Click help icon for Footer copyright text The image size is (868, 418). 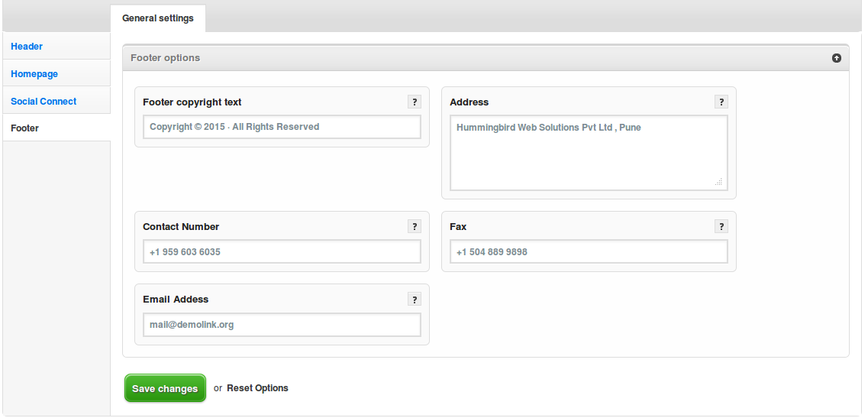415,102
